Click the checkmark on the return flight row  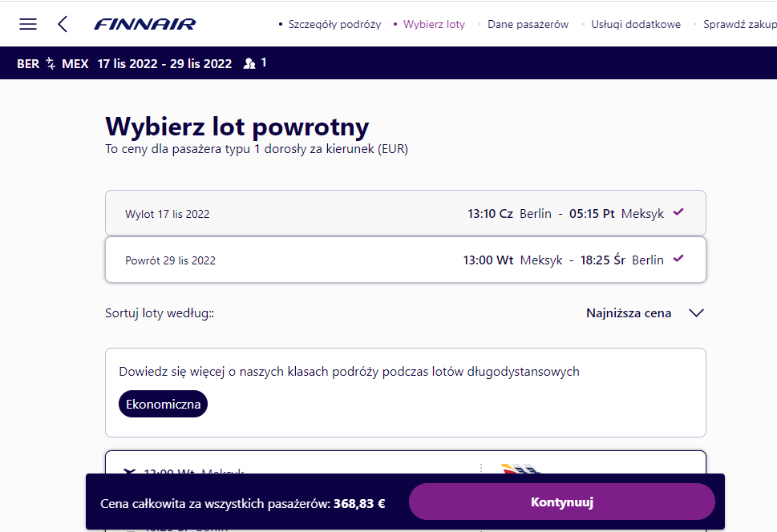point(678,259)
